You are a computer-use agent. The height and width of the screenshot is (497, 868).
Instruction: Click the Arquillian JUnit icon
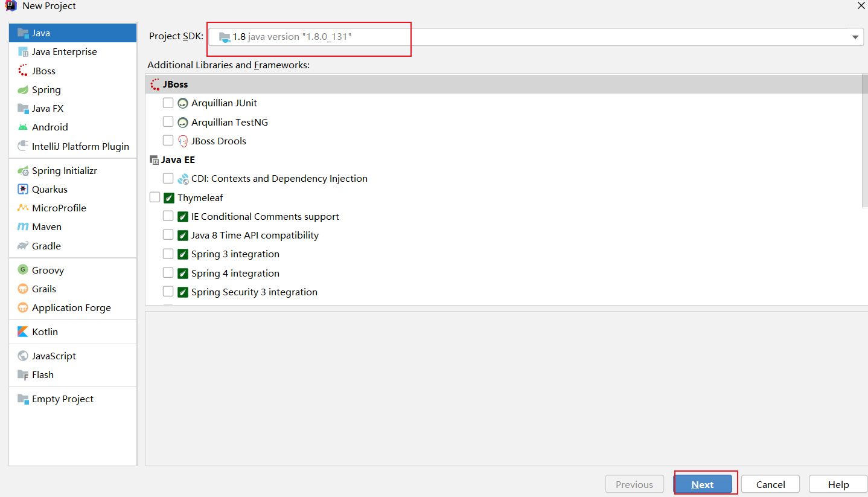coord(183,103)
